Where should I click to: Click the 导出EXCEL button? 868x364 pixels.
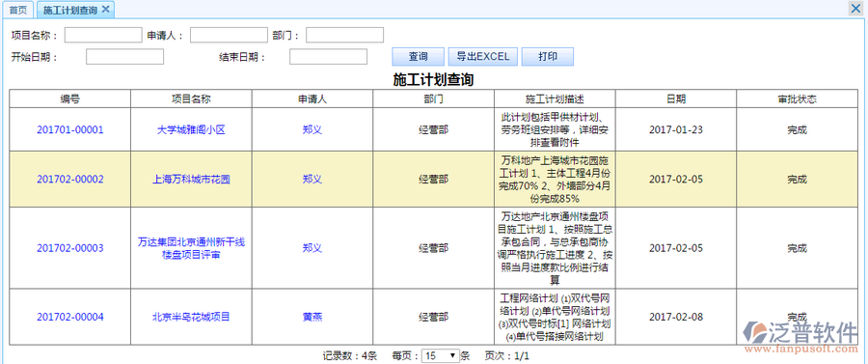[483, 57]
